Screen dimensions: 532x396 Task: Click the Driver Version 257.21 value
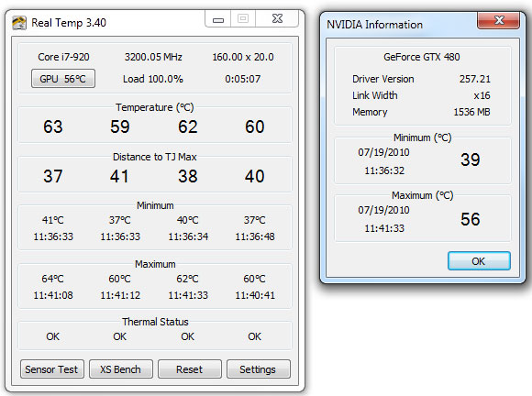[474, 79]
